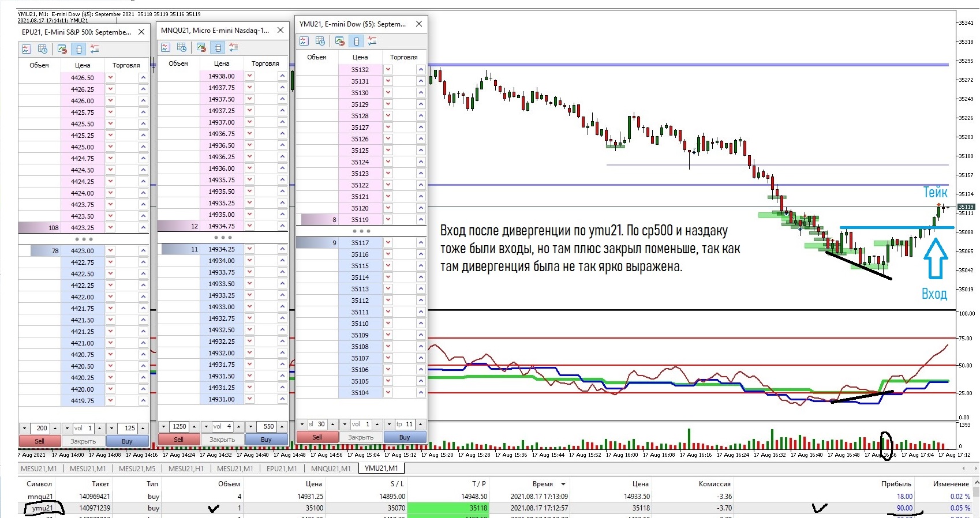Open tick chart icon in EPU21 window
The width and height of the screenshot is (980, 518).
point(26,49)
